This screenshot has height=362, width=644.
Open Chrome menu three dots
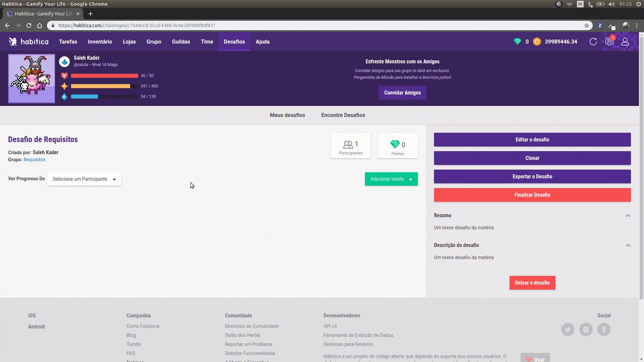point(637,25)
